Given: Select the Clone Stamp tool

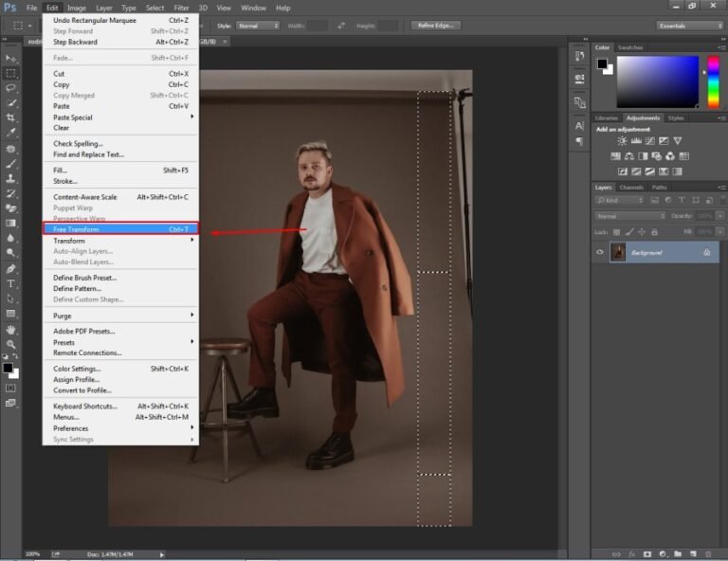Looking at the screenshot, I should coord(10,179).
